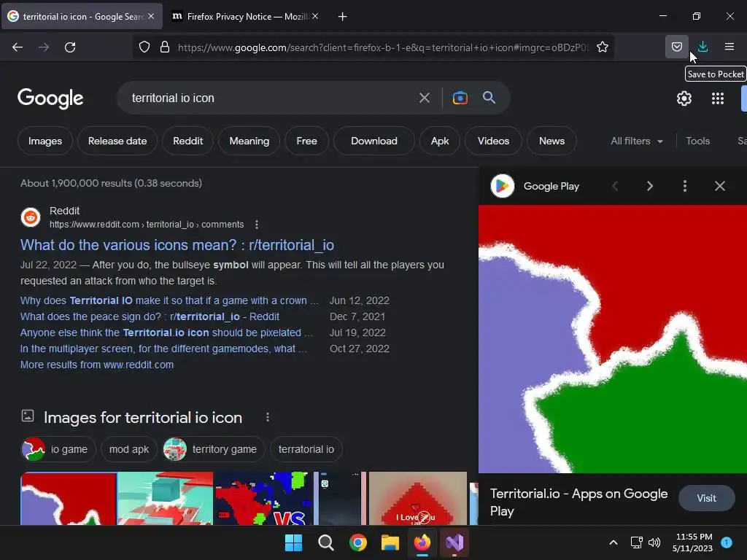
Task: Open the large Territorial.io preview image
Action: coord(612,339)
